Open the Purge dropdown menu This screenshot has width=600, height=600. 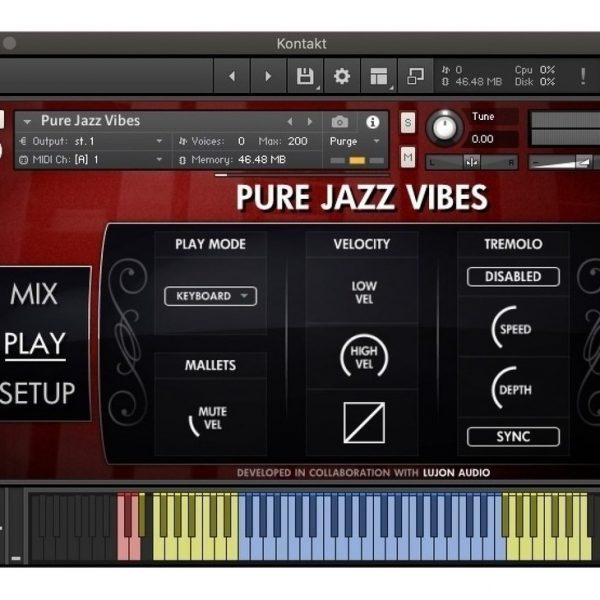pos(354,141)
